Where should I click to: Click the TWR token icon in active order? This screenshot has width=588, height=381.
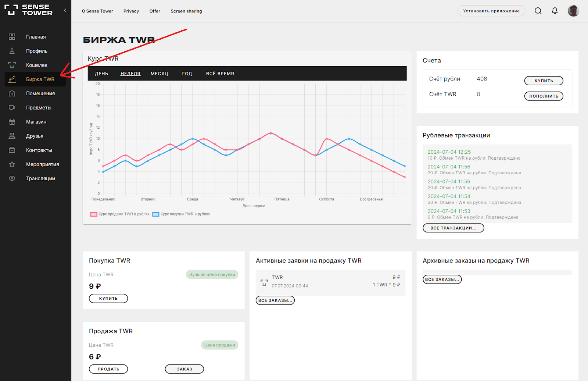pos(264,282)
